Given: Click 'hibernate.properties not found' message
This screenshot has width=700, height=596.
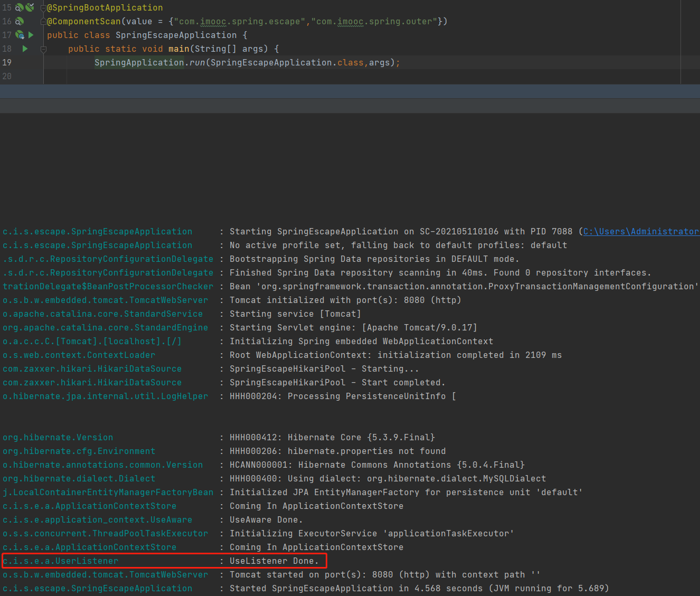Looking at the screenshot, I should (x=337, y=451).
